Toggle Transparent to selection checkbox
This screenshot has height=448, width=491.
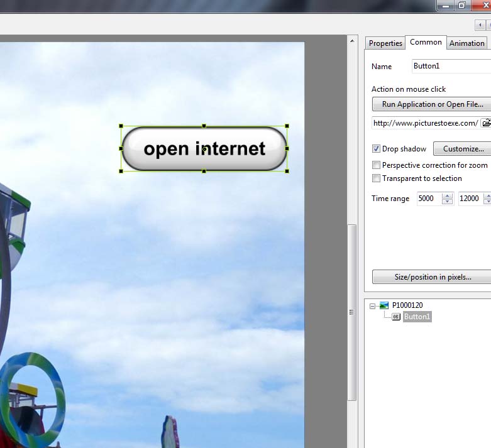pos(376,178)
